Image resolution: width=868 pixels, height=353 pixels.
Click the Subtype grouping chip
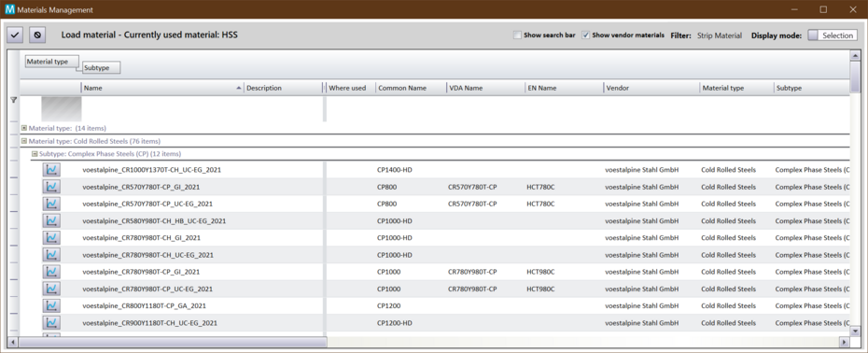pyautogui.click(x=102, y=67)
